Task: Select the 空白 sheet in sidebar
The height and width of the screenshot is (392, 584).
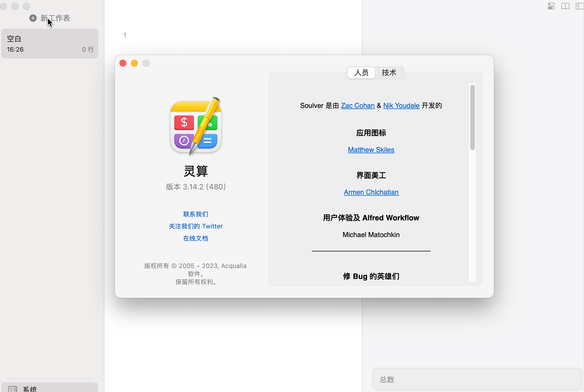Action: 50,44
